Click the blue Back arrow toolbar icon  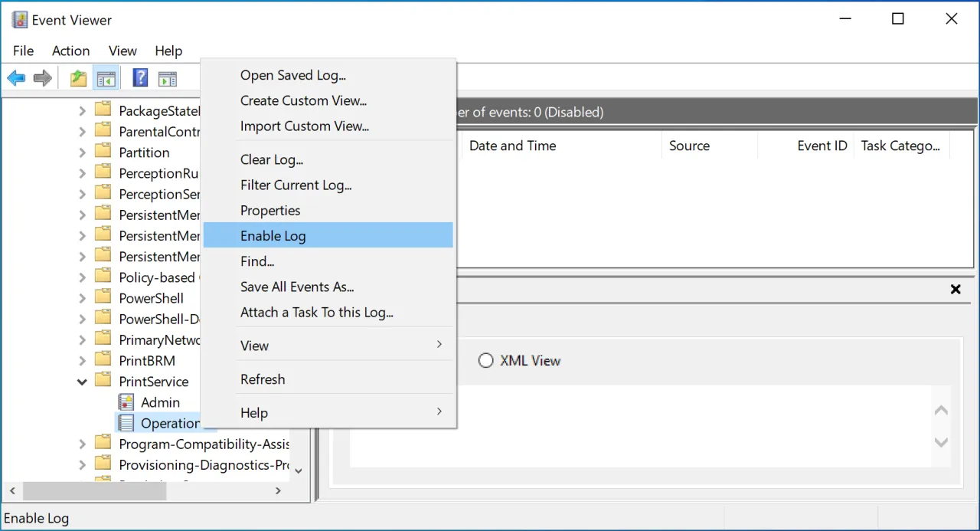pos(16,78)
